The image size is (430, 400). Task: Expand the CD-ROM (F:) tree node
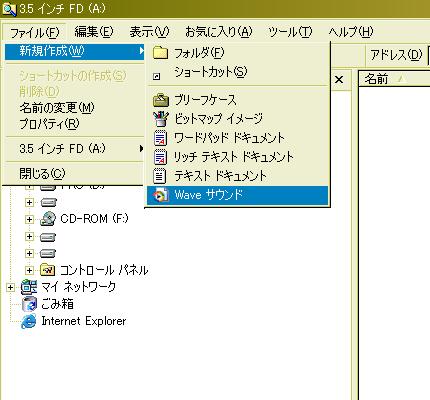29,219
